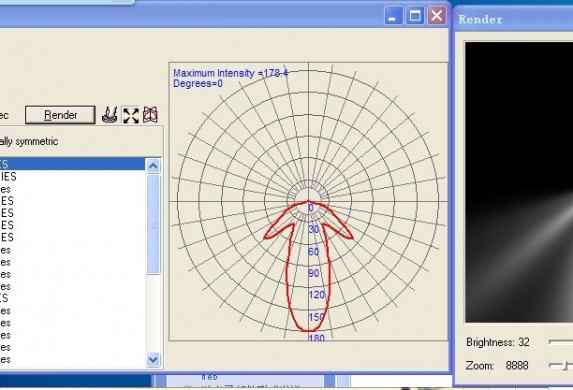Click the Render window title bar
The height and width of the screenshot is (390, 573).
coord(513,19)
